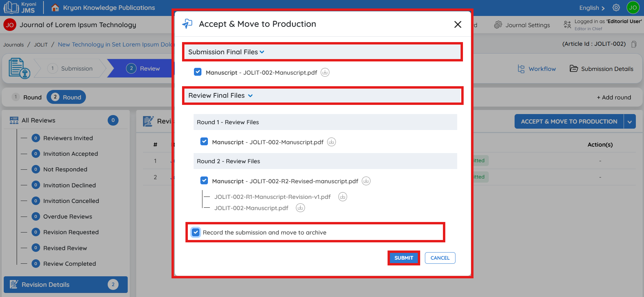Download the Round 1 review manuscript file
Image resolution: width=644 pixels, height=297 pixels.
click(331, 142)
